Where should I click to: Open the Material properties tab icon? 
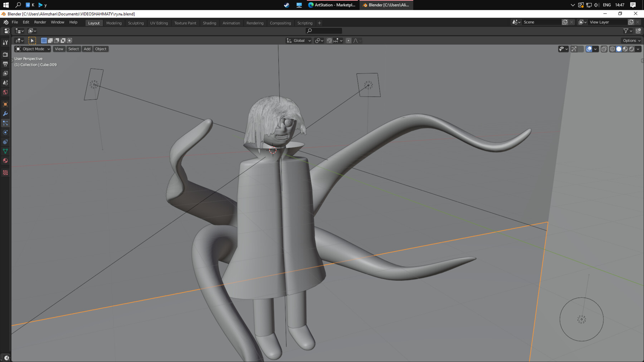point(5,161)
